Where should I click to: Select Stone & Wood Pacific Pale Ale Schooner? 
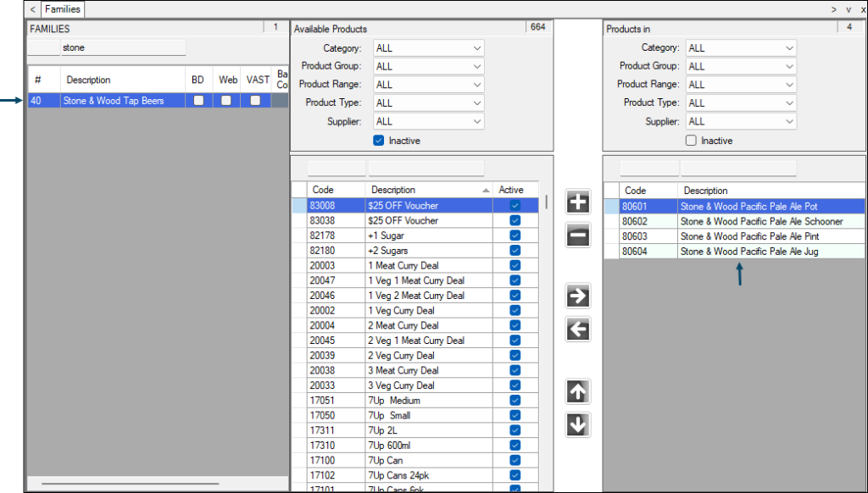point(735,221)
